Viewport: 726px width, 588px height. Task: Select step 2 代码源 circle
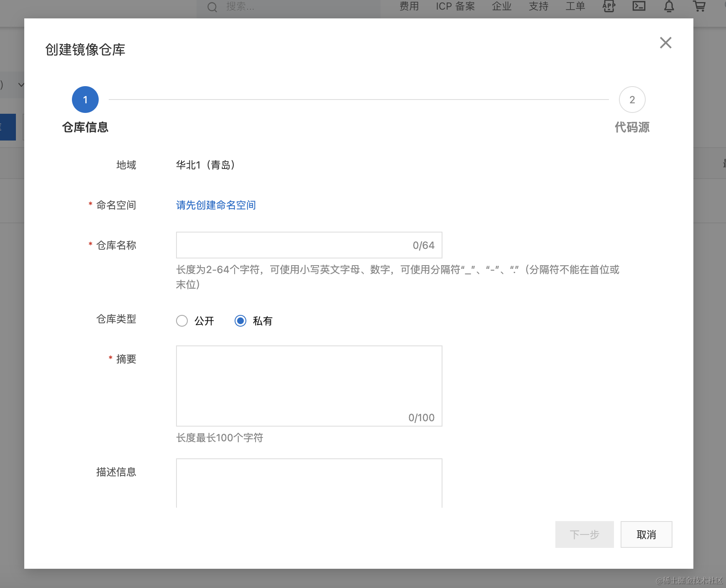[x=632, y=100]
